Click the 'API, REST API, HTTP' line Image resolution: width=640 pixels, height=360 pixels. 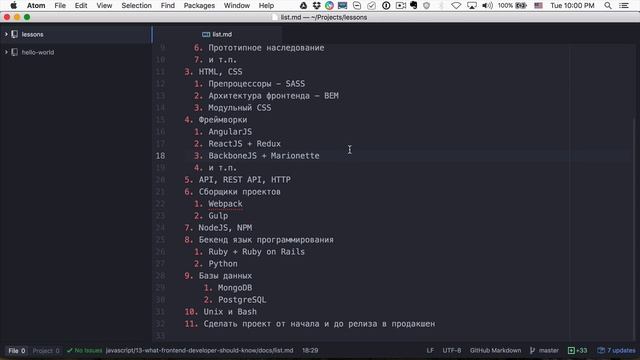244,180
